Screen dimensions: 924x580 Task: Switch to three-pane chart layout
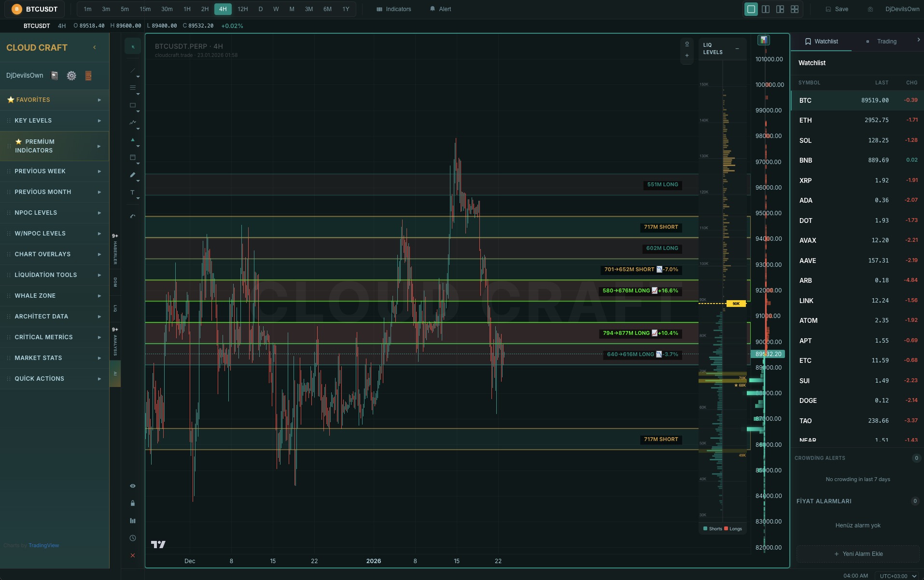tap(780, 9)
